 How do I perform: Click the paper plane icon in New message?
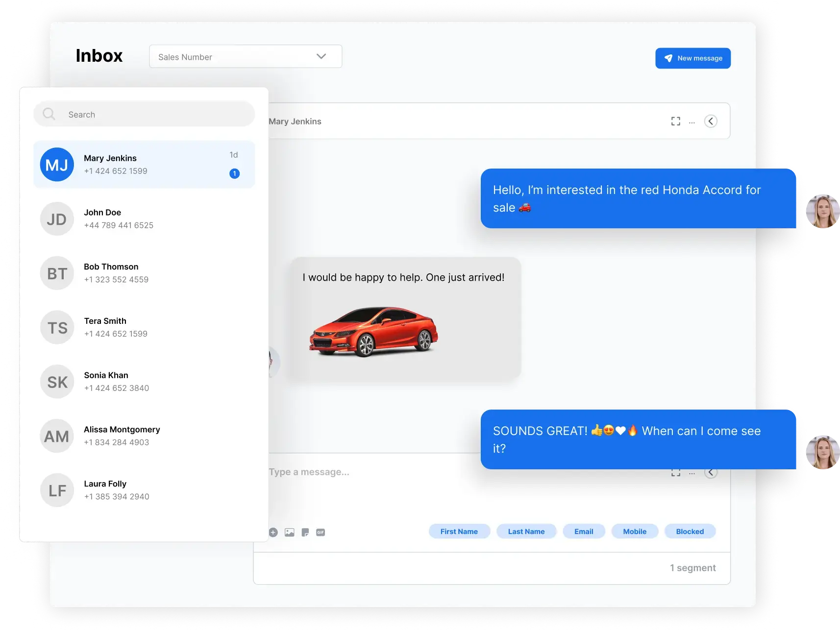pyautogui.click(x=668, y=58)
